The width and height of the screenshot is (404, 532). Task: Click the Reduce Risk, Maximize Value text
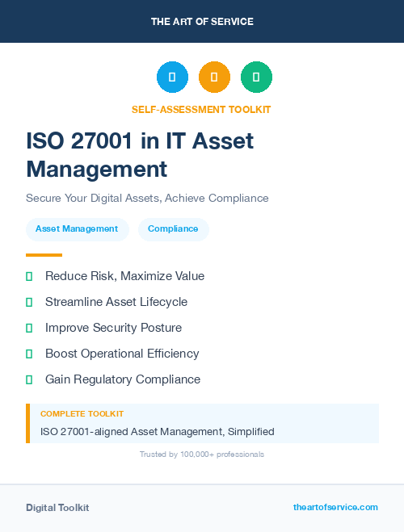(125, 276)
